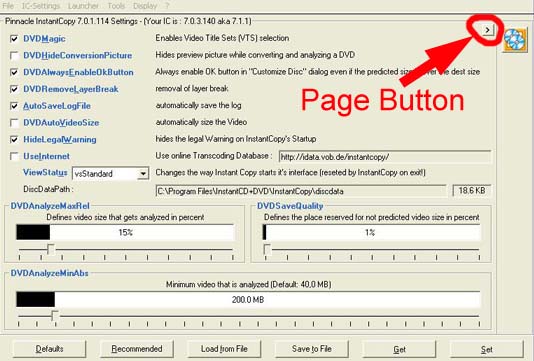The height and width of the screenshot is (361, 534).
Task: Click the 'ViewStatus' label
Action: 45,173
